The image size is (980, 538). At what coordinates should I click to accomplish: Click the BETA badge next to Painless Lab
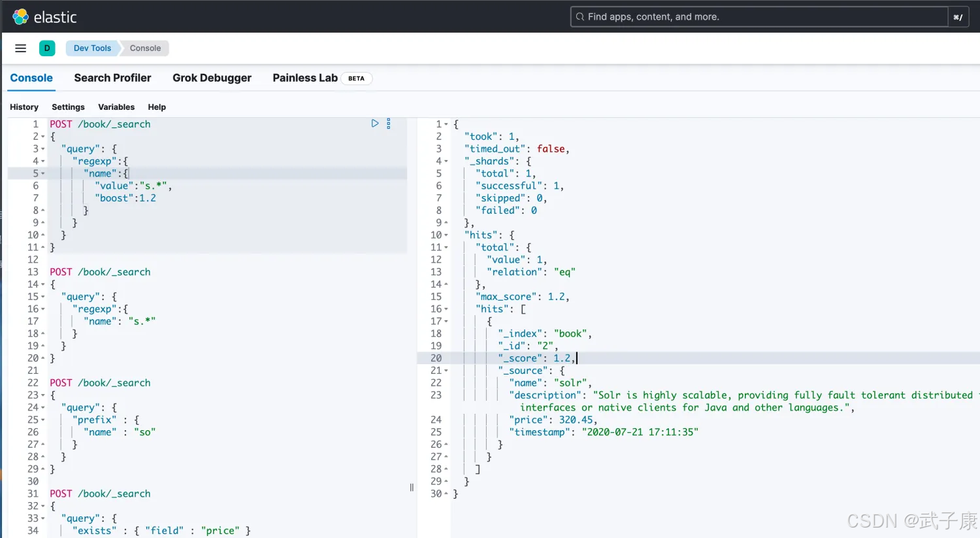point(356,78)
